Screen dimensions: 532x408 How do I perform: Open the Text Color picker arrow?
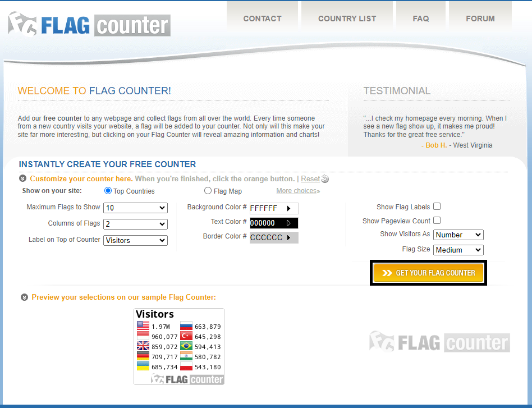pyautogui.click(x=289, y=223)
